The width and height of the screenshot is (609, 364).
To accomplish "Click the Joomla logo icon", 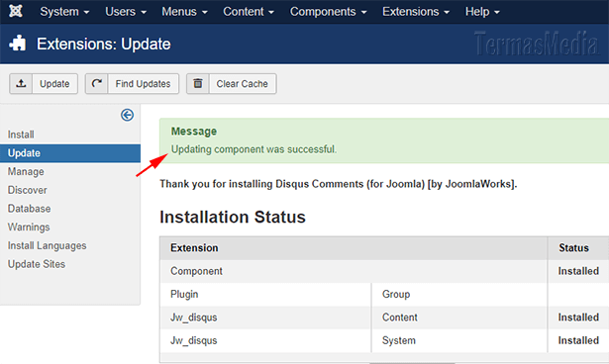I will click(x=16, y=11).
